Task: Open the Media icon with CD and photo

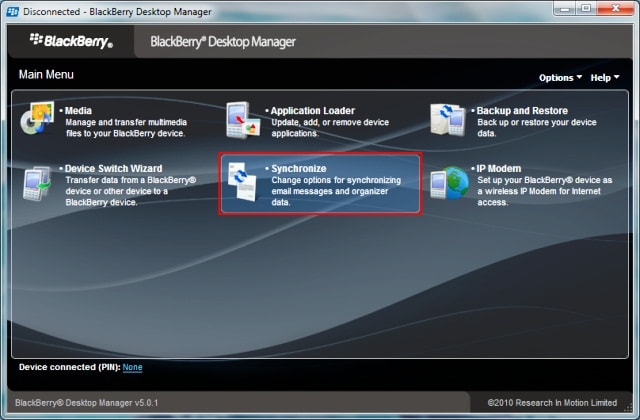Action: pyautogui.click(x=37, y=118)
